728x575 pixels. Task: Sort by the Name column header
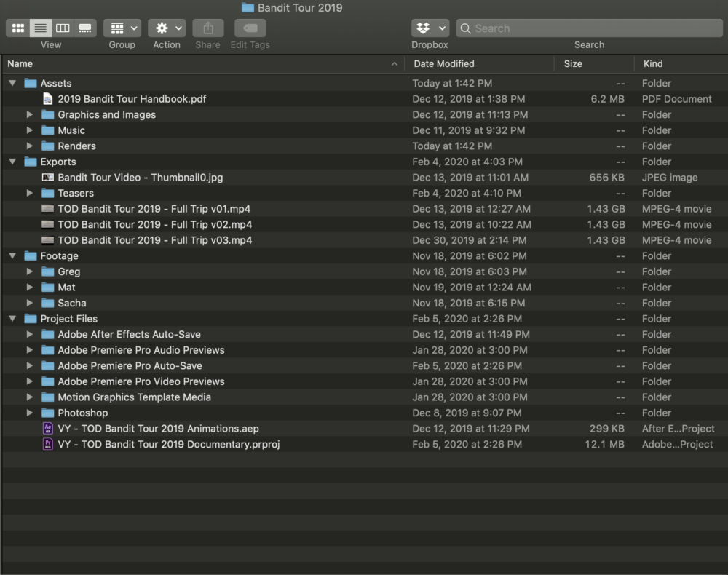(202, 63)
